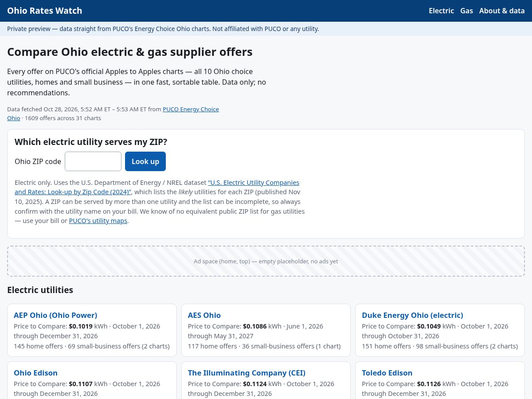532x399 pixels.
Task: Open the Ohio Rates Watch home link
Action: click(x=44, y=11)
